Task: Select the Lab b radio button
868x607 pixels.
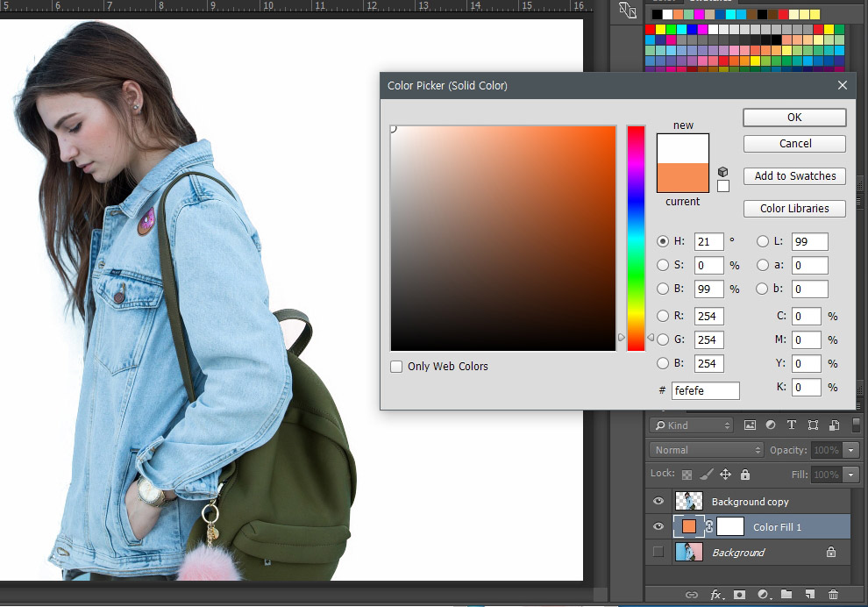Action: point(762,289)
